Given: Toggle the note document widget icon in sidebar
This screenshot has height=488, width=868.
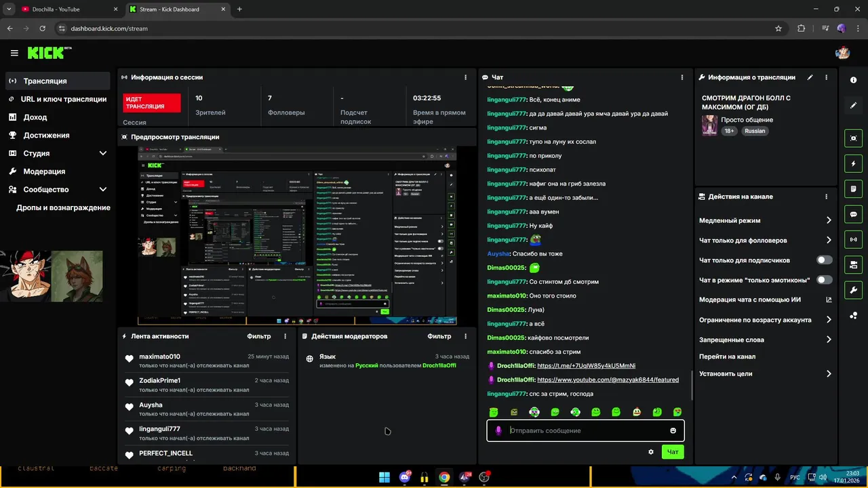Looking at the screenshot, I should click(x=853, y=188).
